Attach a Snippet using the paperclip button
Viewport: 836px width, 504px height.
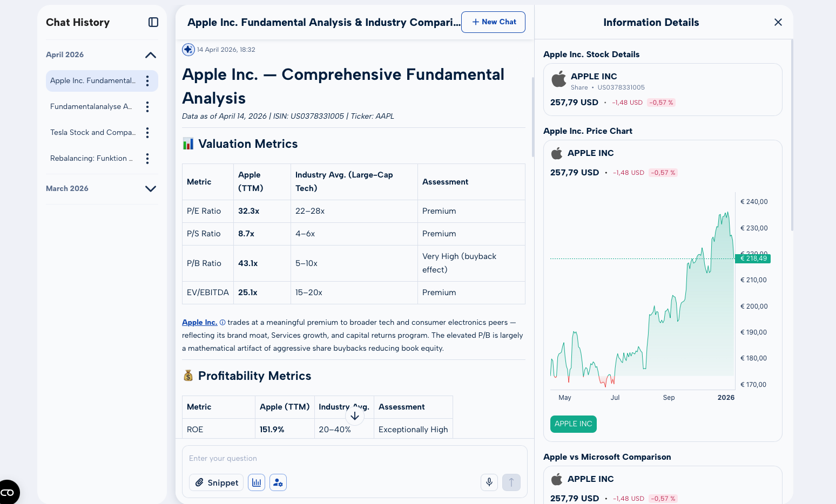tap(216, 482)
